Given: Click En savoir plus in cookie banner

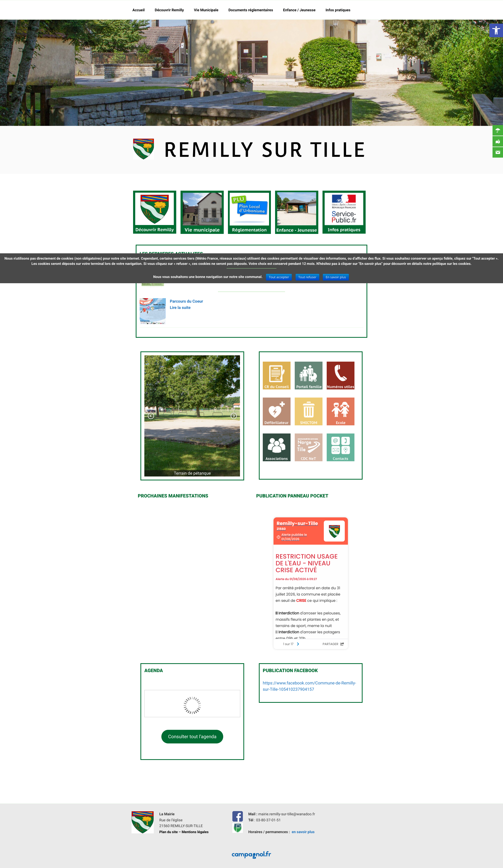Looking at the screenshot, I should pyautogui.click(x=335, y=277).
